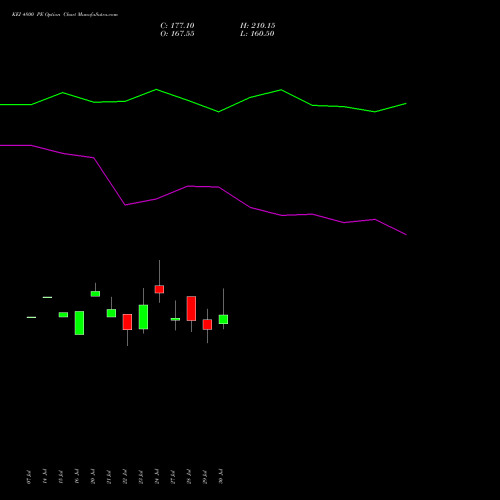Viewport: 500px width, 500px height.
Task: Click the open value O: 167.55
Action: pos(177,34)
